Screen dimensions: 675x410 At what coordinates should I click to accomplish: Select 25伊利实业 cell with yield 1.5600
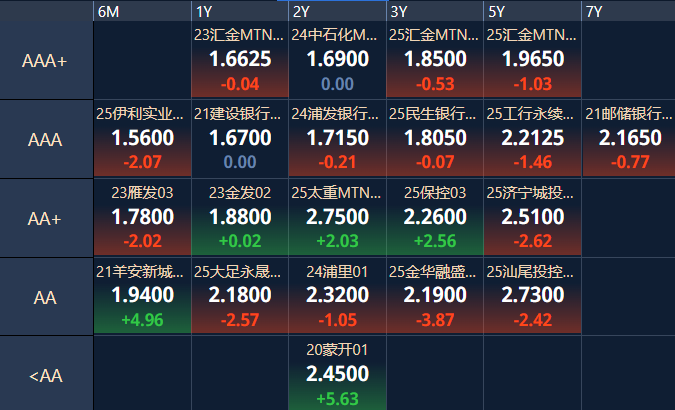tap(142, 139)
